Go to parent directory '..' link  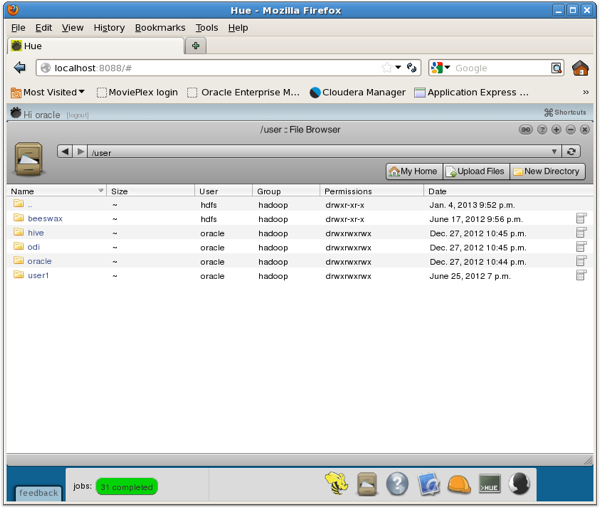30,205
